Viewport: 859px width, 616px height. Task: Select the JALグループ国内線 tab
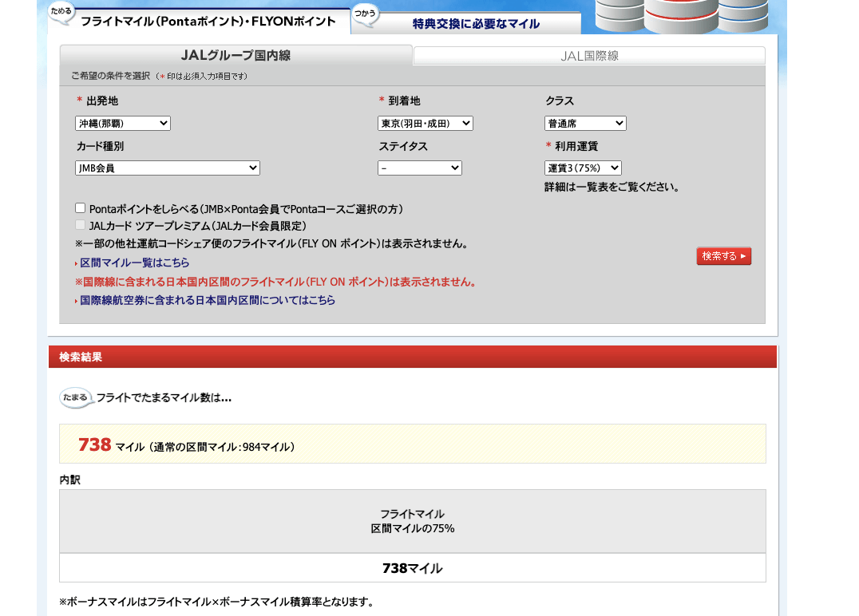point(236,55)
